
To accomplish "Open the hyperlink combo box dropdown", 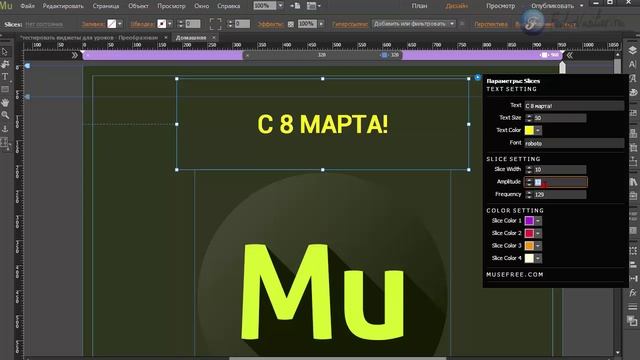I will pyautogui.click(x=452, y=24).
